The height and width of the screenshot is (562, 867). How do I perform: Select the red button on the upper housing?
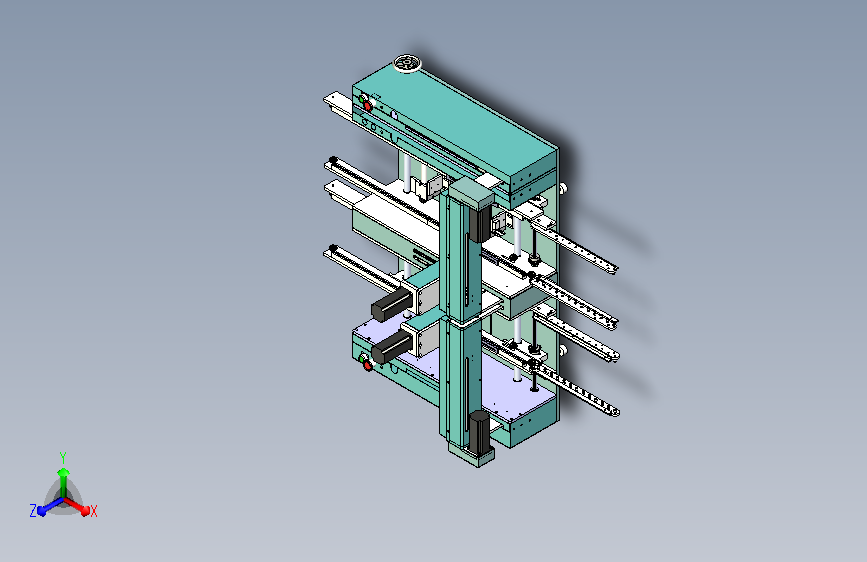[x=368, y=105]
